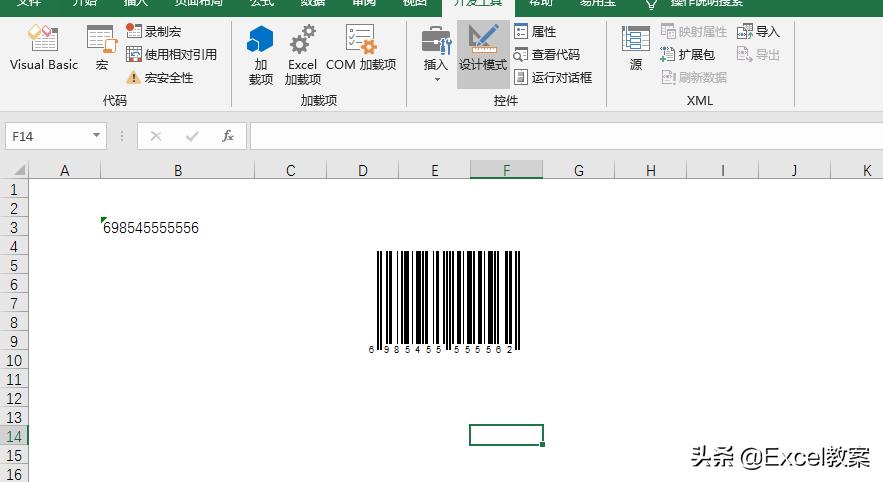Click View Code (查看代码)
This screenshot has width=883, height=482.
pos(547,55)
